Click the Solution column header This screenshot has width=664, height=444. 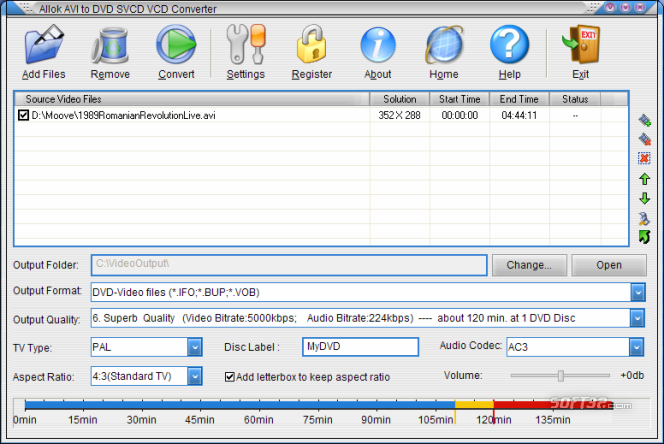pyautogui.click(x=400, y=99)
